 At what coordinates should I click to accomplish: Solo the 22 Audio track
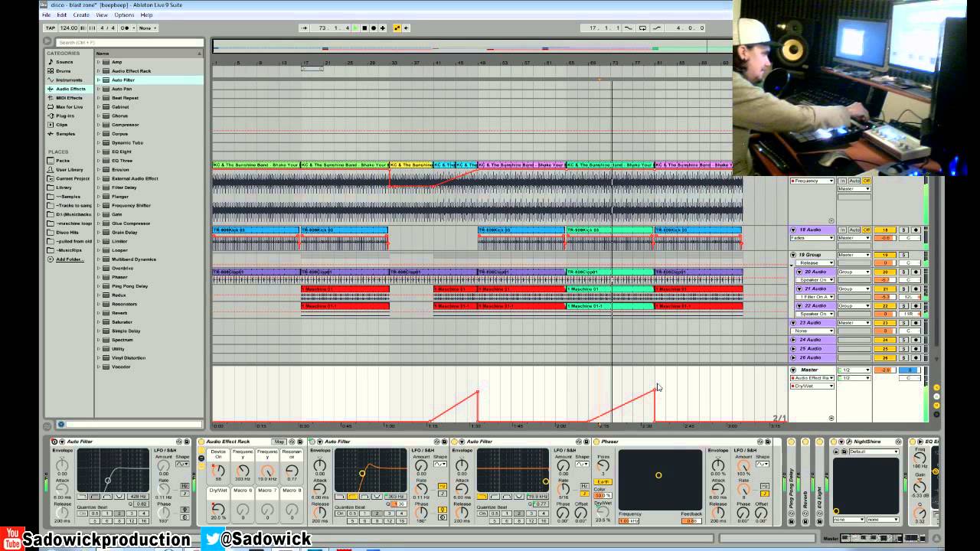coord(903,306)
